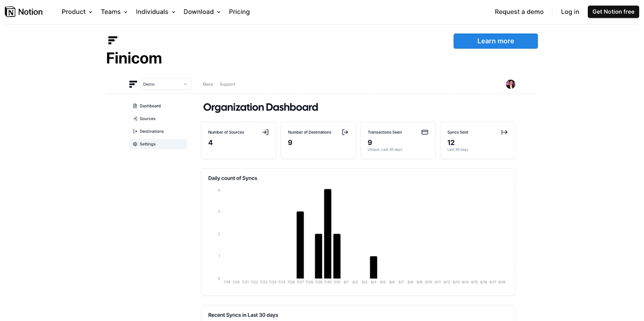644x321 pixels.
Task: Click the user profile avatar
Action: pyautogui.click(x=510, y=84)
